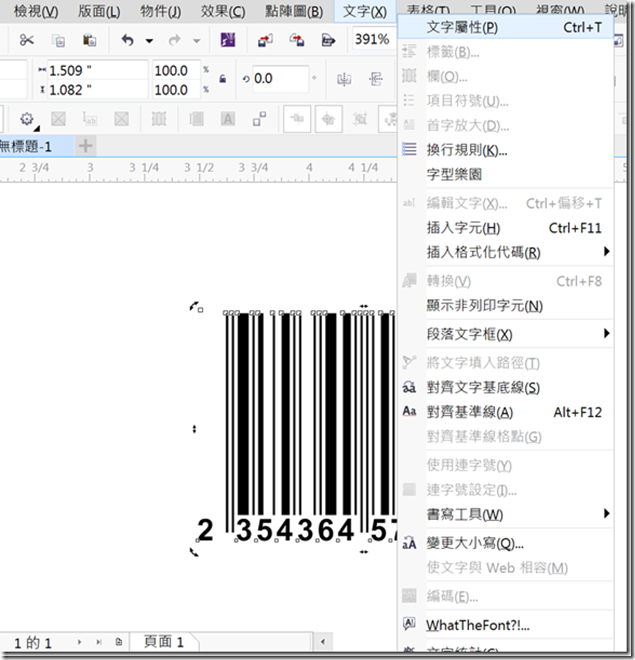Click the height field showing 1.082"
Viewport: 635px width, 660px height.
point(97,90)
